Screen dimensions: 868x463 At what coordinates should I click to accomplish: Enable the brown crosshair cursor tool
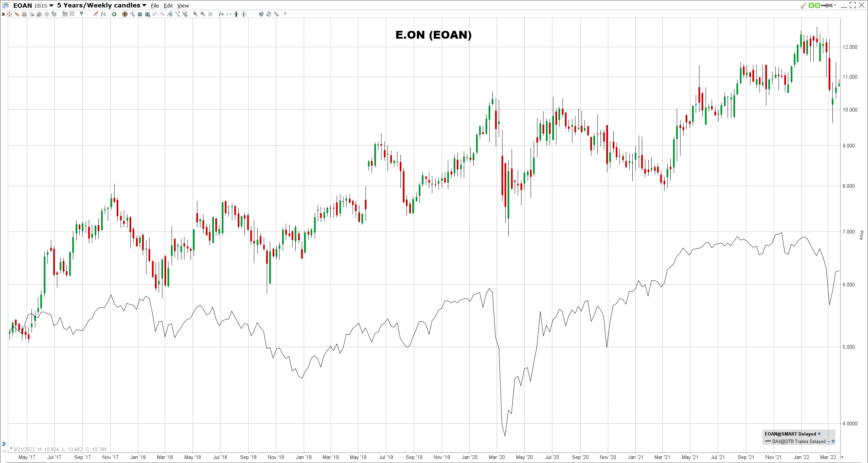[125, 14]
